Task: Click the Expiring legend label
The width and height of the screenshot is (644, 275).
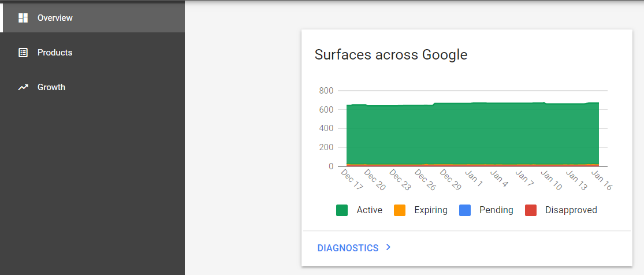Action: [x=431, y=210]
